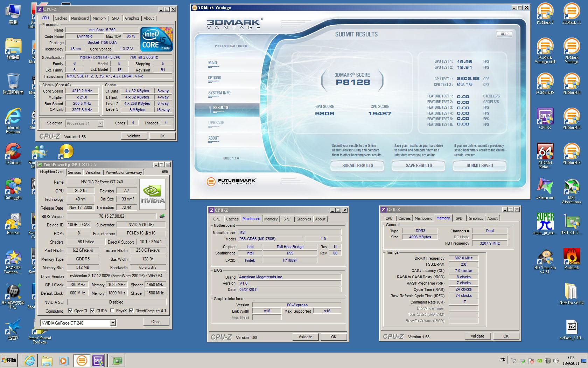This screenshot has width=588, height=368.
Task: Select SYSTEM INFO in 3DMark Vantage menu
Action: tap(219, 93)
